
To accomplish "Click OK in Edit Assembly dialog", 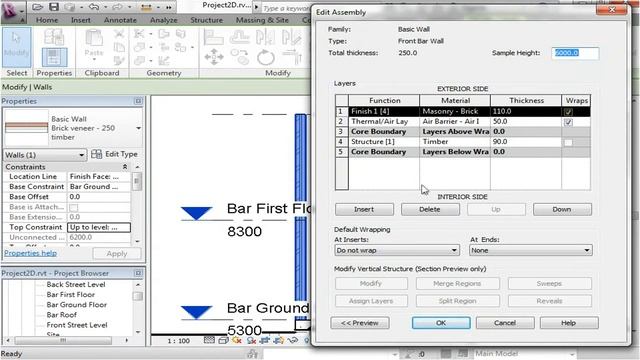I will tap(441, 323).
